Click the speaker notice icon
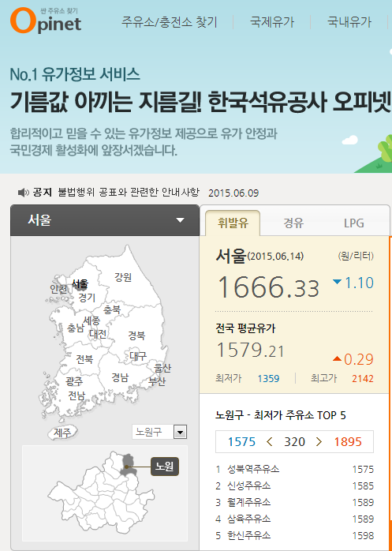 pos(23,193)
